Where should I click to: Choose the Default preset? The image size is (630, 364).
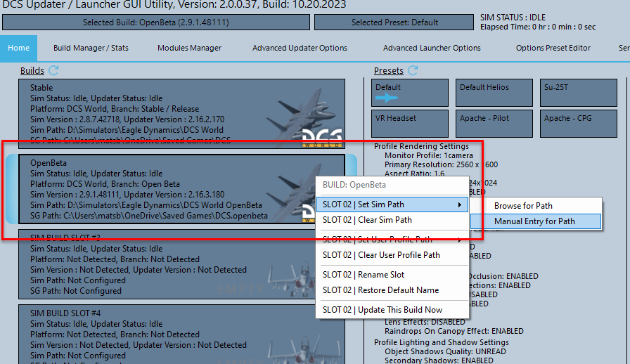click(410, 93)
